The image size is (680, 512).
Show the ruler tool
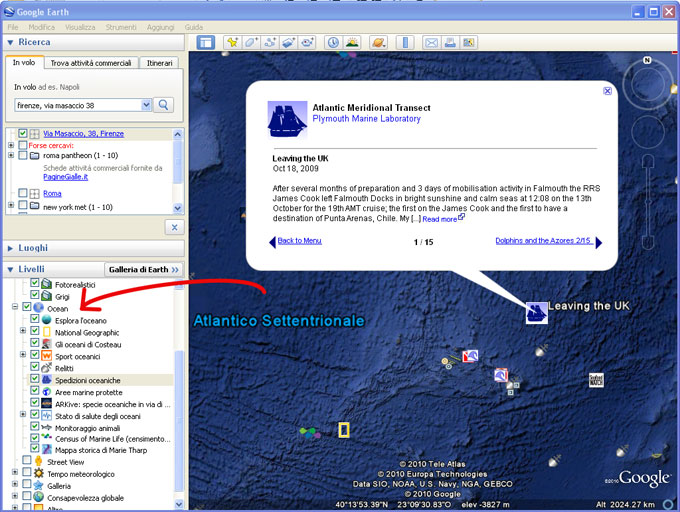pyautogui.click(x=405, y=42)
